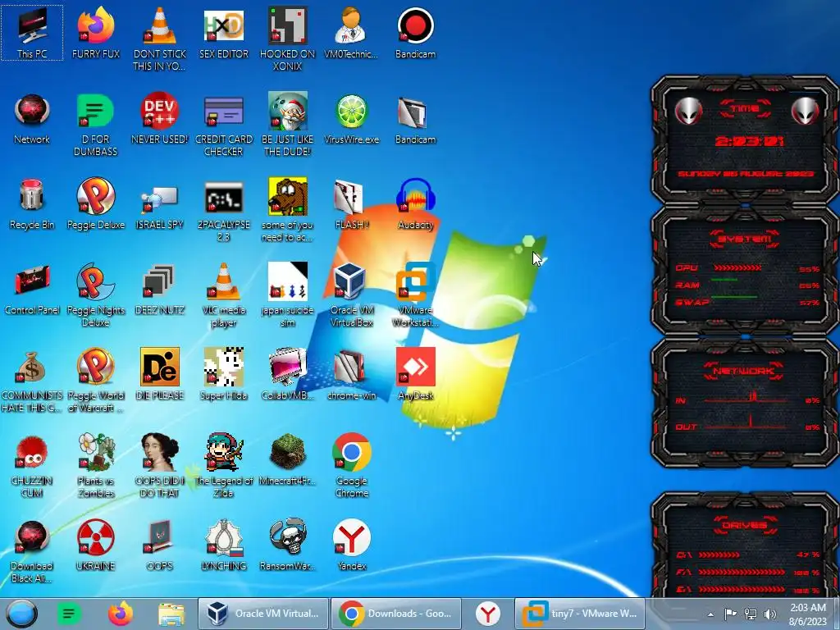This screenshot has height=630, width=840.
Task: Select the FLASH! desktop icon
Action: pyautogui.click(x=351, y=203)
